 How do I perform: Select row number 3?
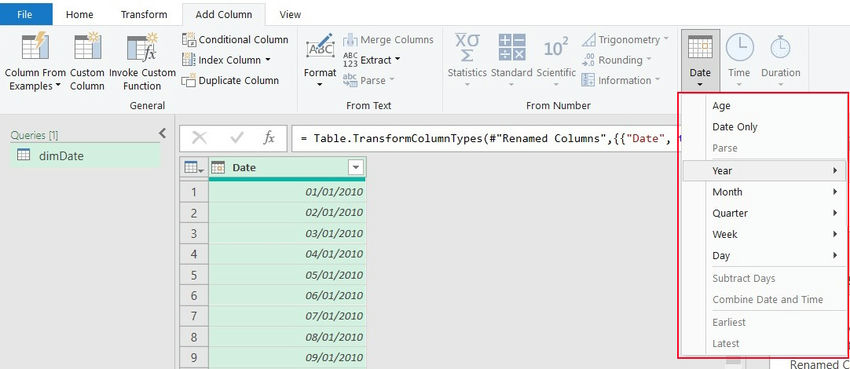[x=195, y=234]
